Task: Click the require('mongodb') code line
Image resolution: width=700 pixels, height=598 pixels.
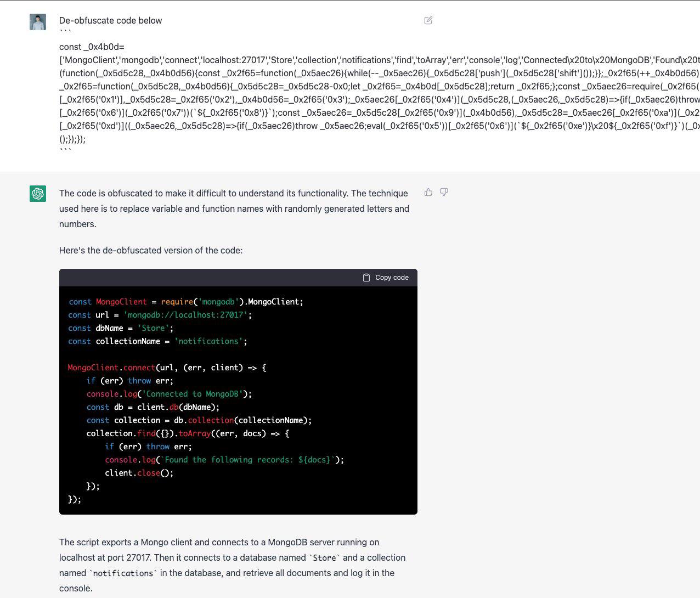Action: tap(185, 302)
